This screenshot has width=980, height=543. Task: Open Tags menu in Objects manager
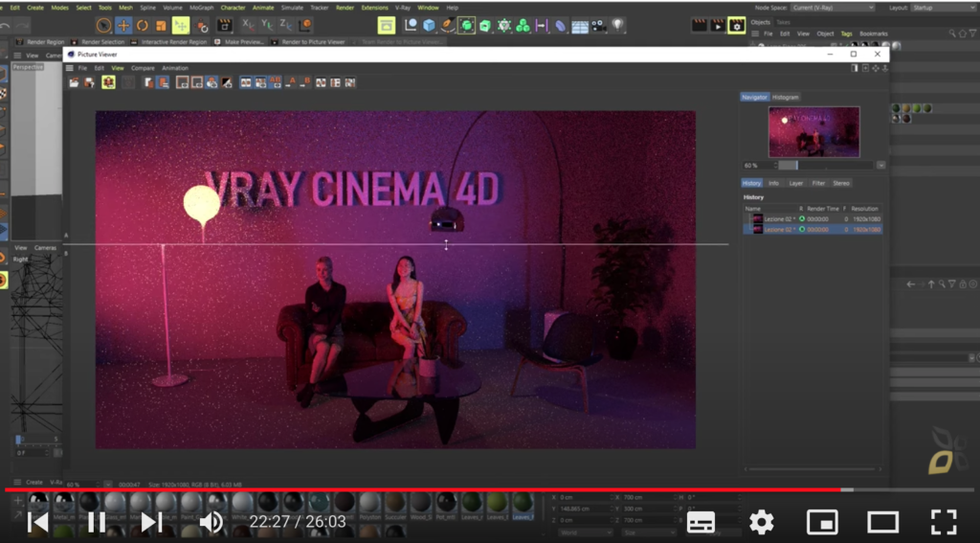pyautogui.click(x=846, y=34)
